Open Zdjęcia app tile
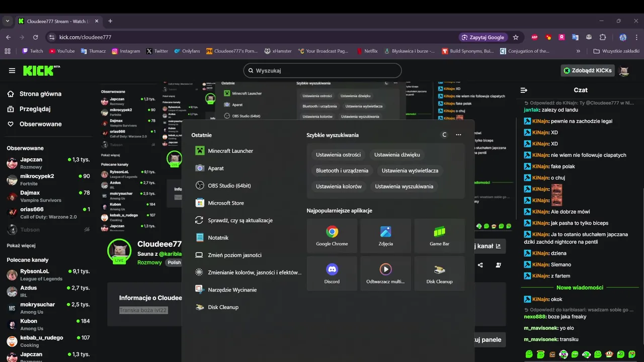This screenshot has width=644, height=362. [386, 236]
